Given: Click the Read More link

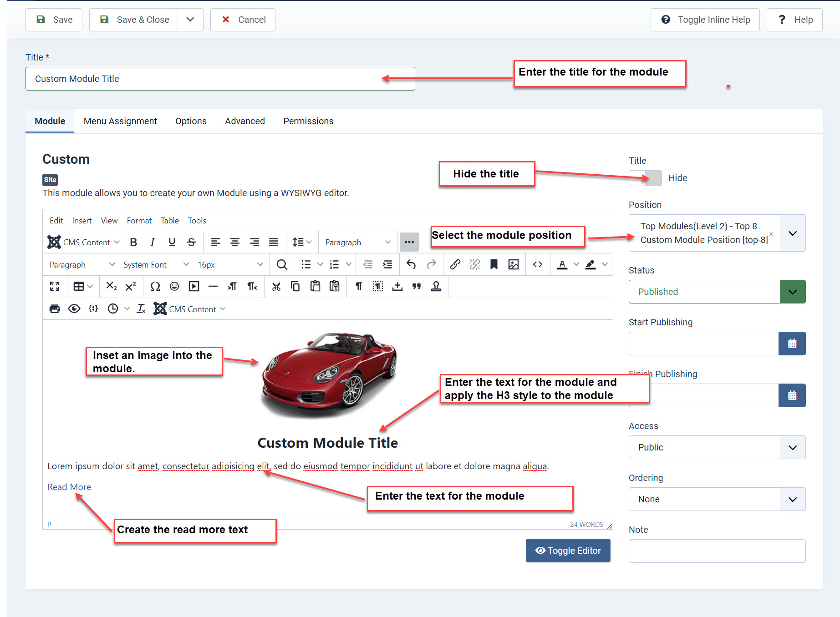Looking at the screenshot, I should click(69, 487).
